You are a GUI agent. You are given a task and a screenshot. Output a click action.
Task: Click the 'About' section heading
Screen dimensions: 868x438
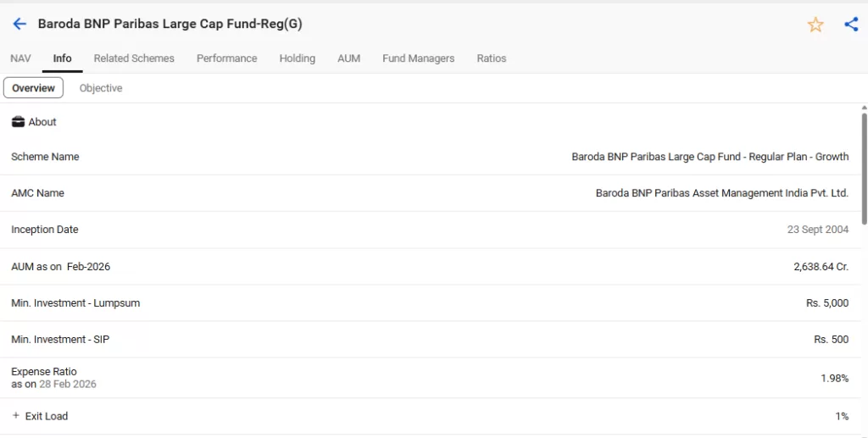(x=42, y=122)
